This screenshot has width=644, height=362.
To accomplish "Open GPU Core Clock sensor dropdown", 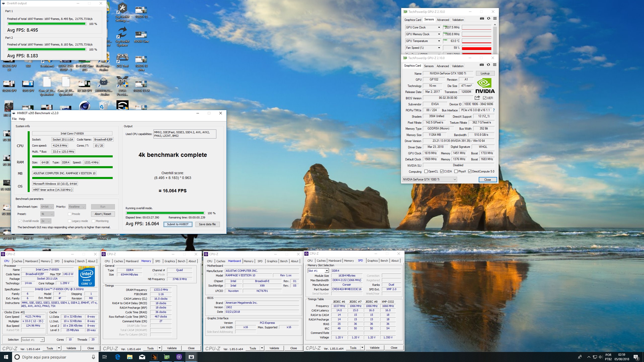I will 439,27.
